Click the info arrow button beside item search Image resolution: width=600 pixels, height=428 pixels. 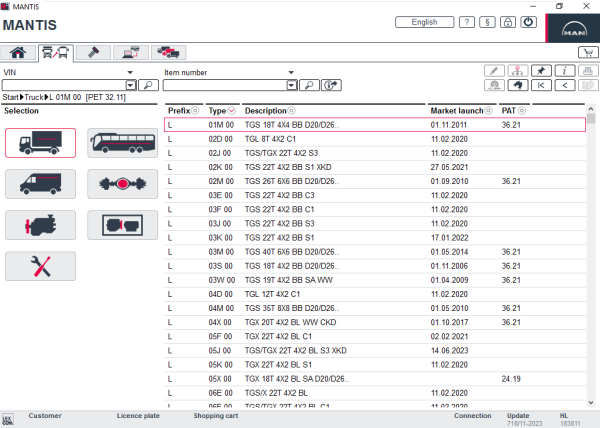(331, 85)
